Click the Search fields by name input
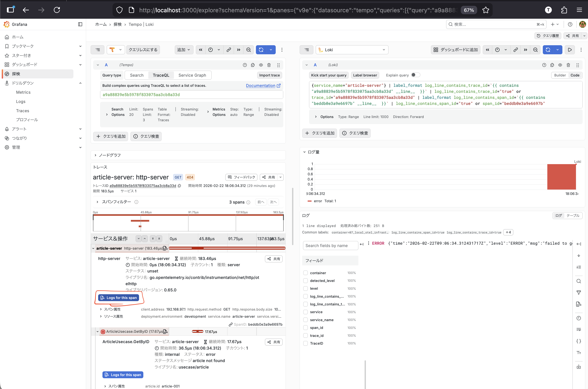The height and width of the screenshot is (389, 588). (330, 246)
